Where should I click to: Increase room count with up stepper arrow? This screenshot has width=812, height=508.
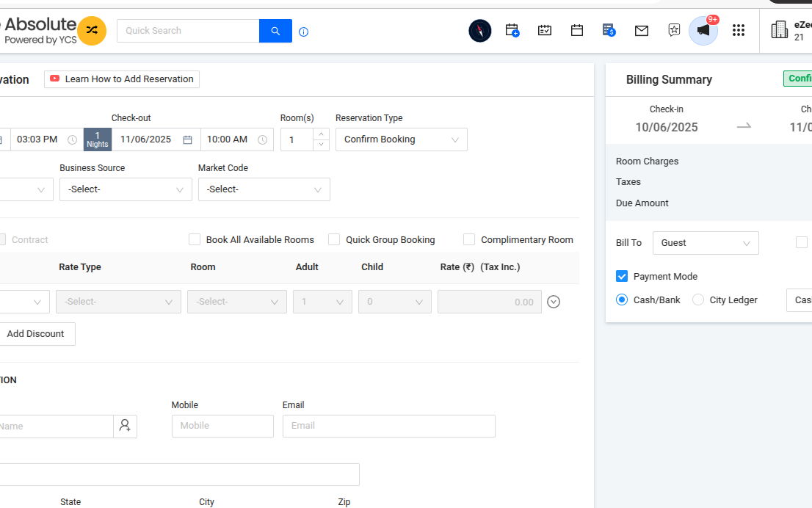pyautogui.click(x=320, y=134)
